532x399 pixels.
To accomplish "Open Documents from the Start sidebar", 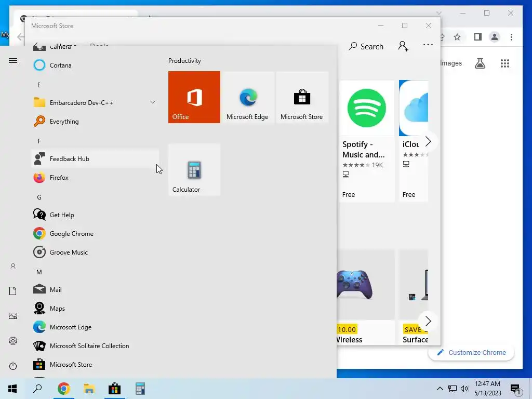I will (x=13, y=291).
